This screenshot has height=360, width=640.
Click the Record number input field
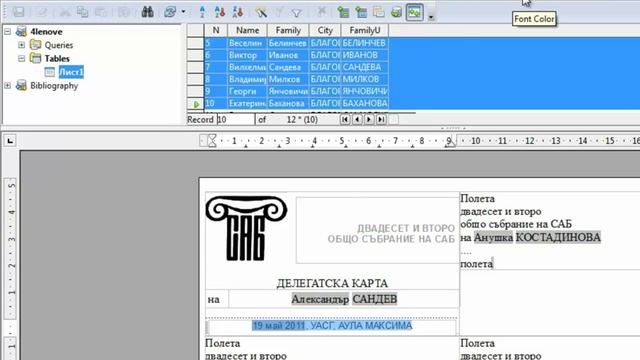pos(235,120)
